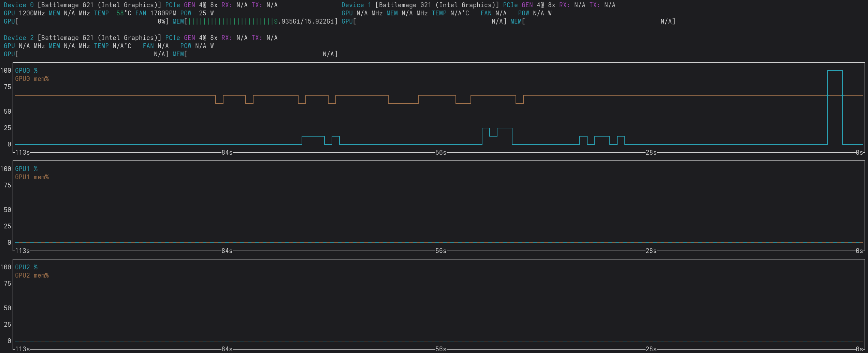Click the Device 2 header label
Screen dimensions: 868x353
coord(19,38)
